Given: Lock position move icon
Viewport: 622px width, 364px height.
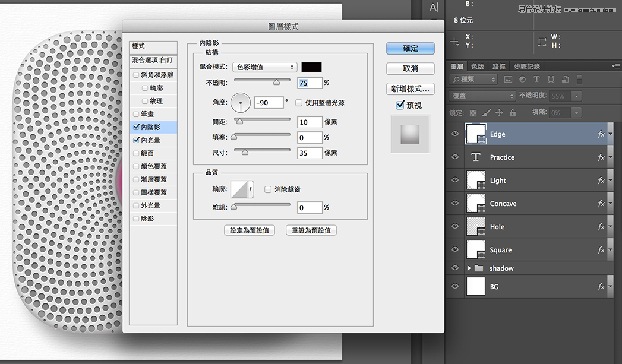Looking at the screenshot, I should (x=499, y=113).
